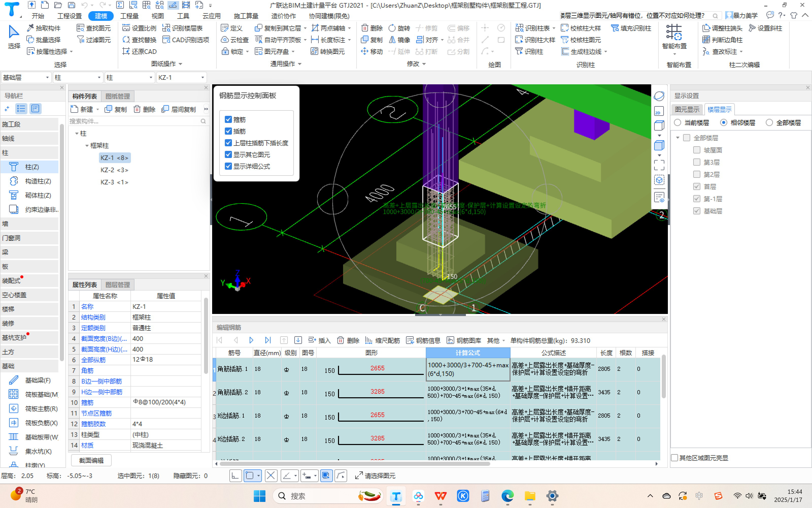812x508 pixels.
Task: Open CAD识别选项
Action: point(186,40)
